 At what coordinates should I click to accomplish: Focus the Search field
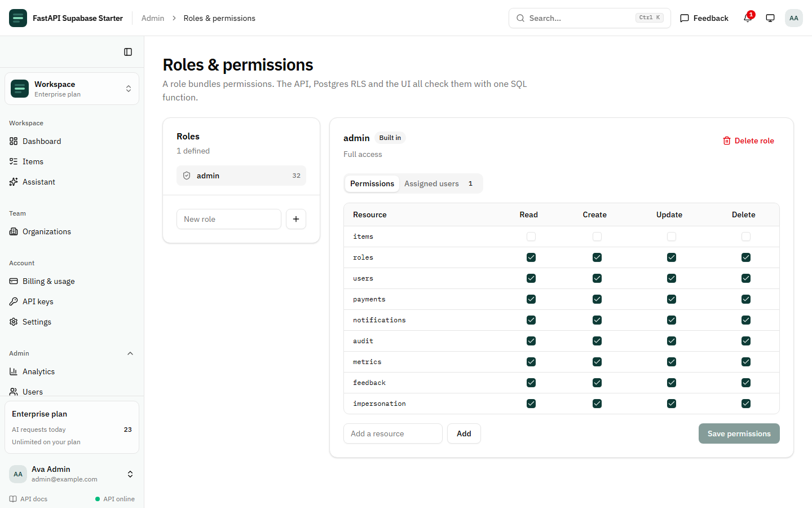[590, 18]
